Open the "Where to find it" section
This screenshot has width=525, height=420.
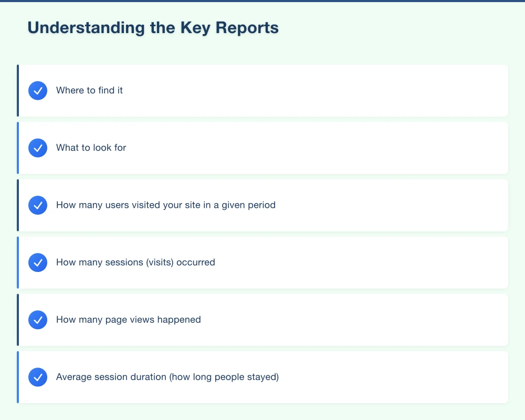coord(262,90)
